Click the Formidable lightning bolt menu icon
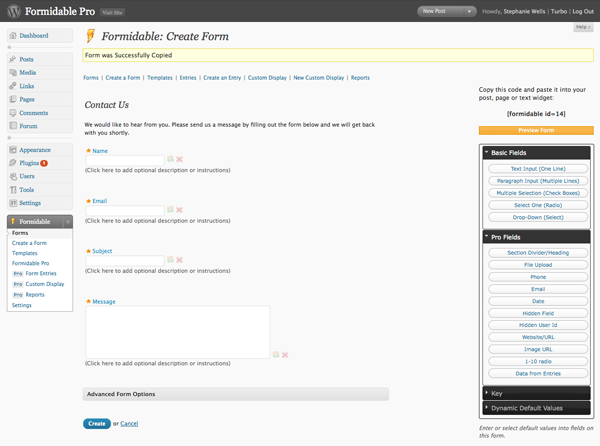Image resolution: width=600 pixels, height=446 pixels. (x=13, y=221)
